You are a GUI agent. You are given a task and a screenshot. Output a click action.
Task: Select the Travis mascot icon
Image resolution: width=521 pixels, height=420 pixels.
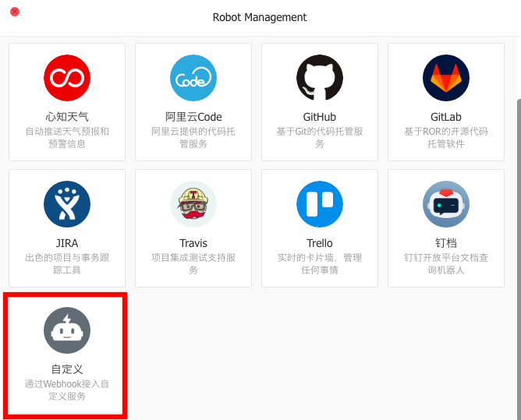(193, 204)
